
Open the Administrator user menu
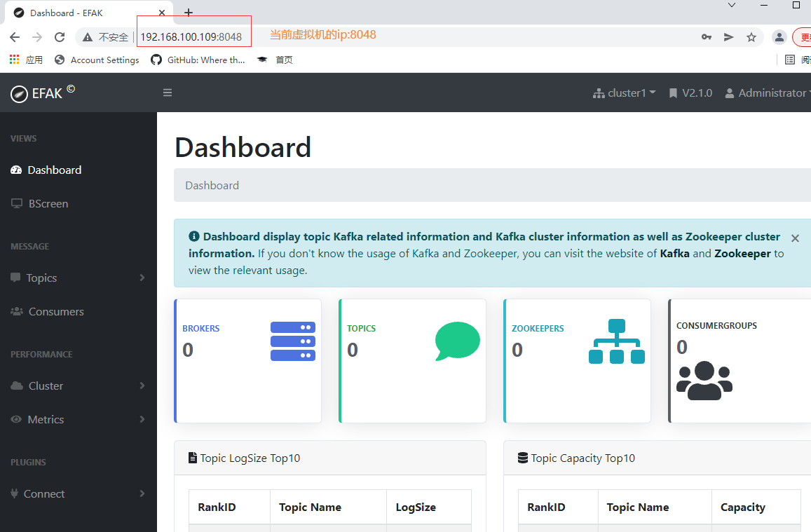click(767, 93)
